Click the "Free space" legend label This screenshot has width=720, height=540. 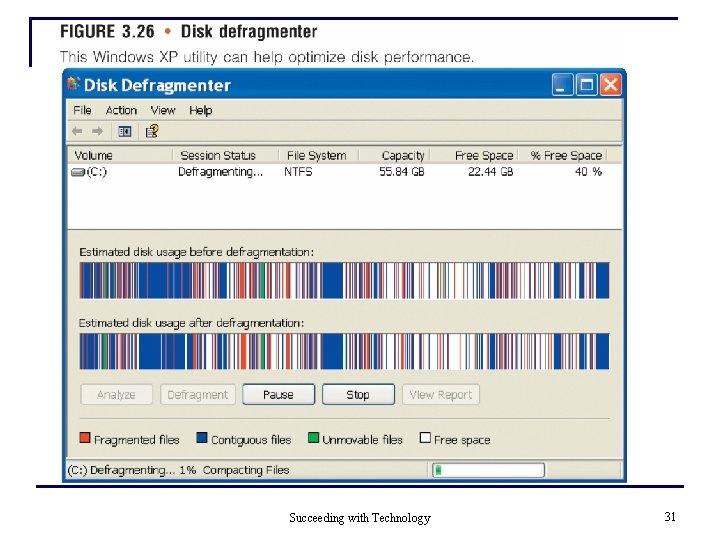[462, 440]
